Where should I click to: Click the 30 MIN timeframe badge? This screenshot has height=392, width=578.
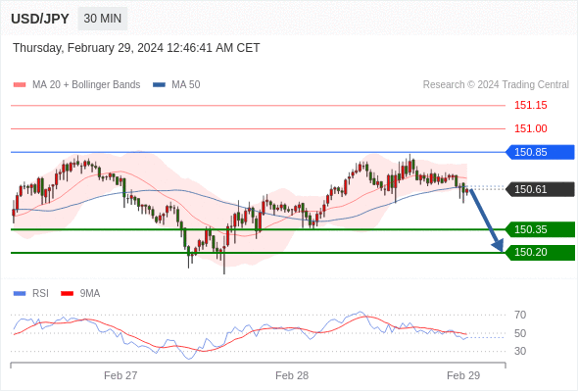tap(103, 19)
